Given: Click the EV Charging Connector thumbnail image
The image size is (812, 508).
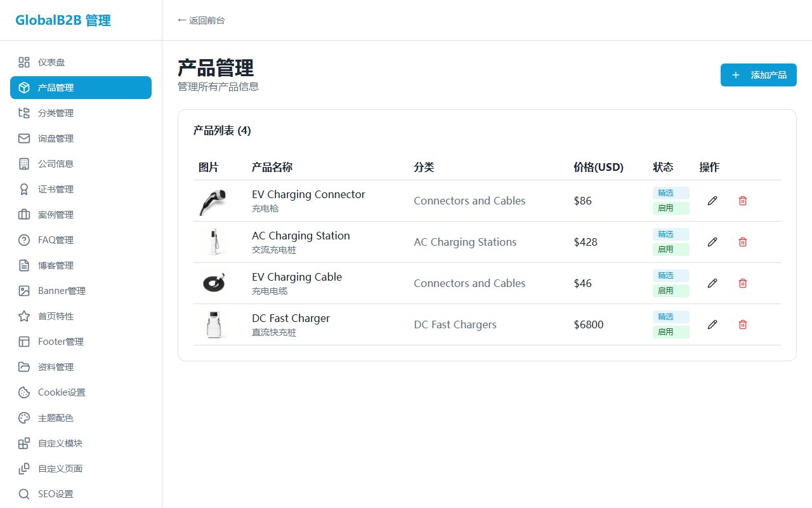Looking at the screenshot, I should (214, 201).
